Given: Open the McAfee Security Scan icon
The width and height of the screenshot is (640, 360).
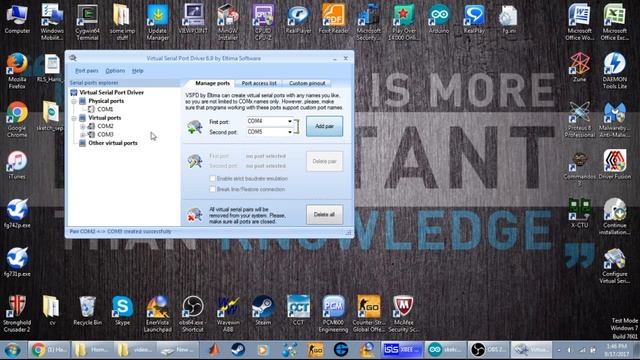Looking at the screenshot, I should 404,314.
